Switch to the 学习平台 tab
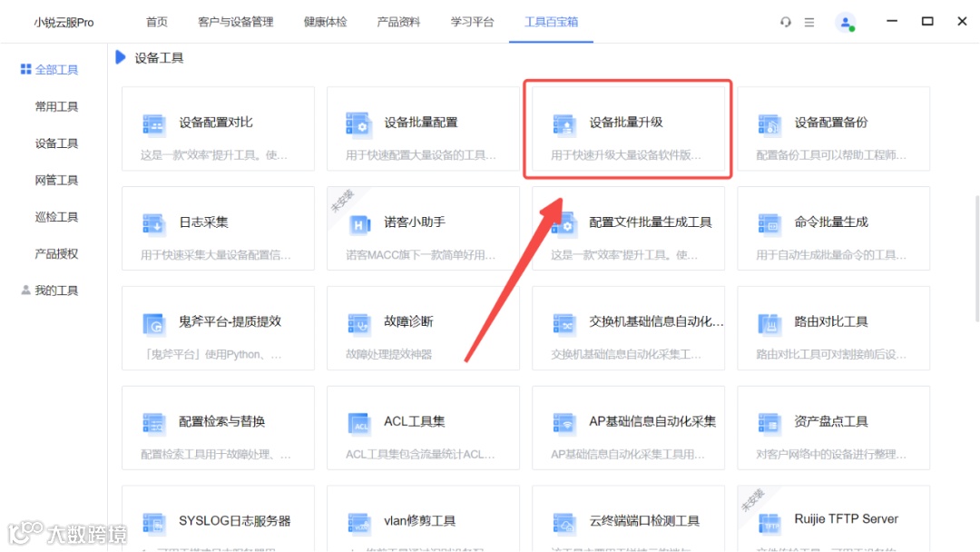The height and width of the screenshot is (552, 980). (x=472, y=22)
